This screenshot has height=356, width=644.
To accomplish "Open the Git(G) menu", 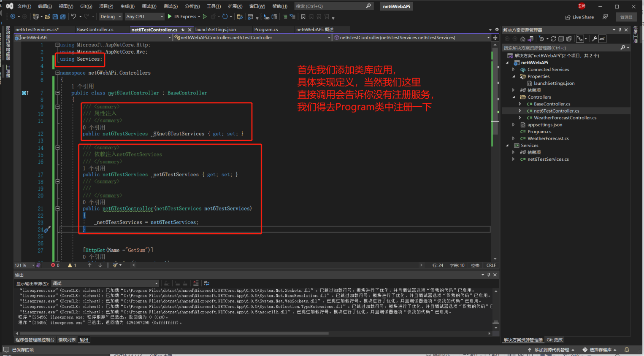I will (86, 6).
